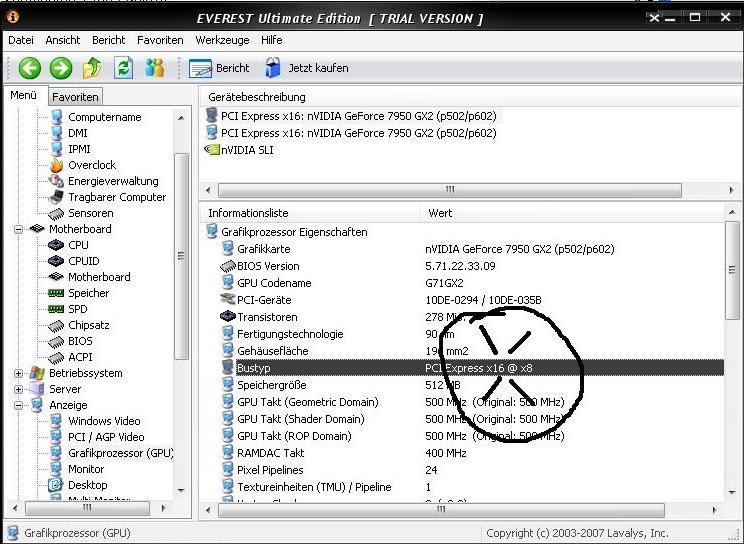
Task: Click device list horizontal scroll-right arrow
Action: [x=732, y=190]
